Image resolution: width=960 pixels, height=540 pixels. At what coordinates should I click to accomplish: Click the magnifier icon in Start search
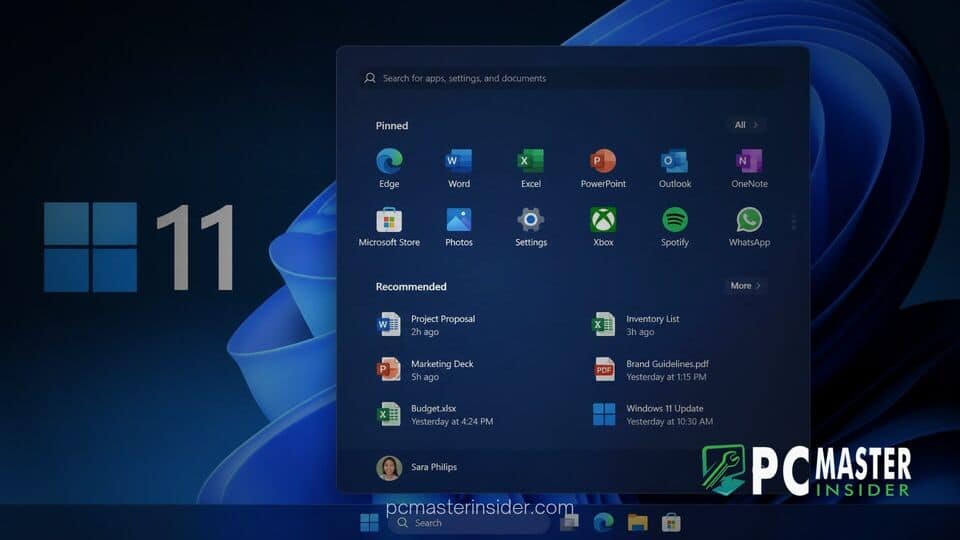[x=370, y=78]
